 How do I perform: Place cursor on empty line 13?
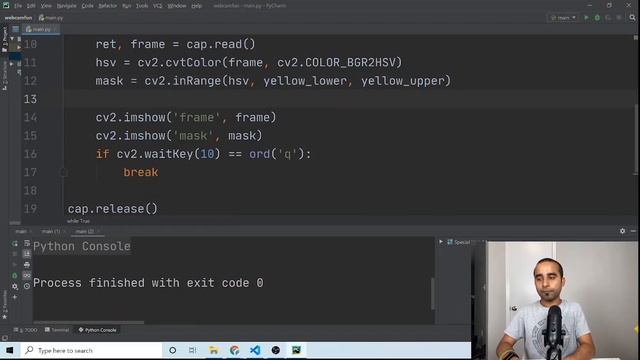(x=350, y=99)
